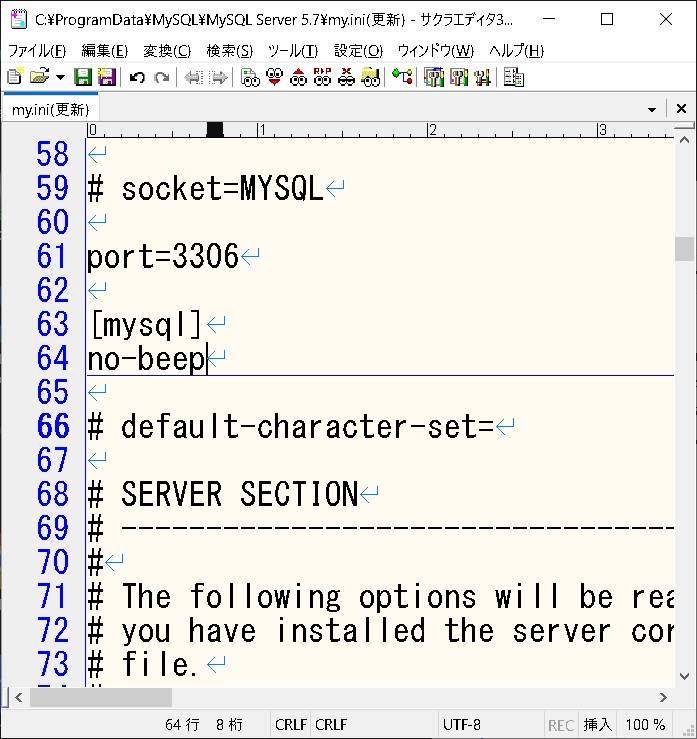This screenshot has width=697, height=739.
Task: Open the font settings icon
Action: click(x=513, y=77)
